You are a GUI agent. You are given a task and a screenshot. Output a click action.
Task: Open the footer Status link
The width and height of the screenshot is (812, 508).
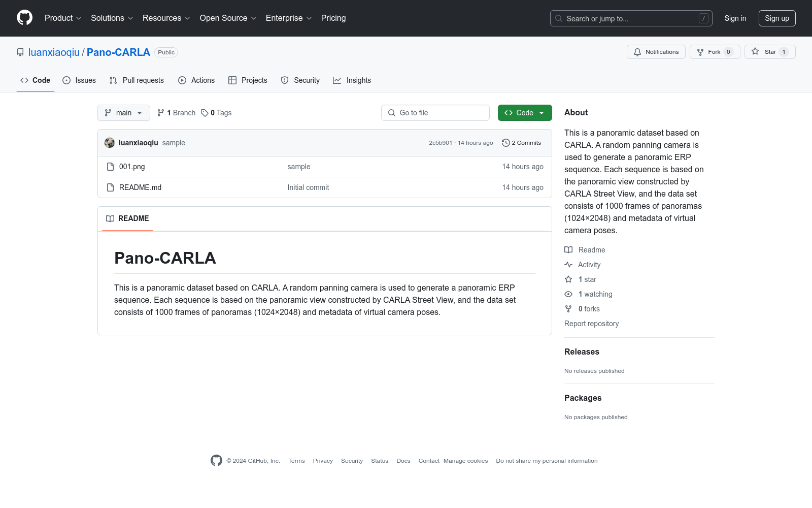pos(380,461)
